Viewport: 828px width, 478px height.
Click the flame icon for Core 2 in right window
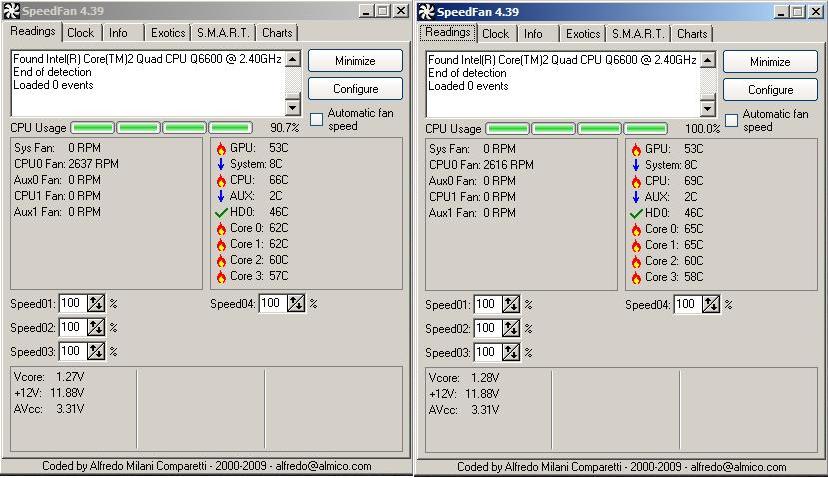tap(636, 261)
